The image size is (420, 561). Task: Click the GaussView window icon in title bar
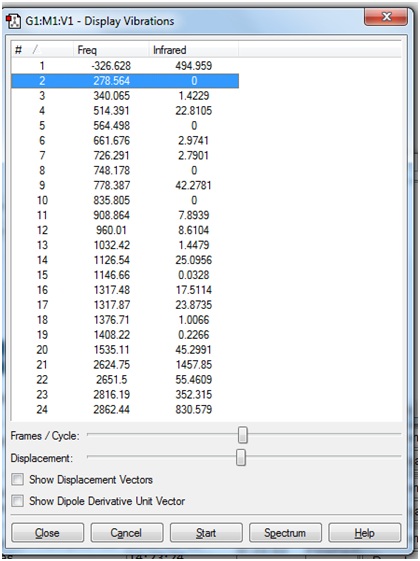[x=13, y=21]
